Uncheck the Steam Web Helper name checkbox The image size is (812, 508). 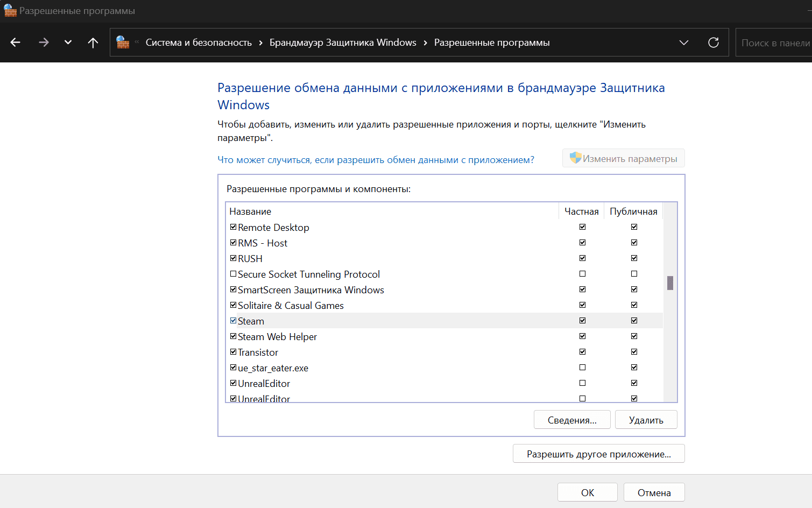[x=233, y=336]
